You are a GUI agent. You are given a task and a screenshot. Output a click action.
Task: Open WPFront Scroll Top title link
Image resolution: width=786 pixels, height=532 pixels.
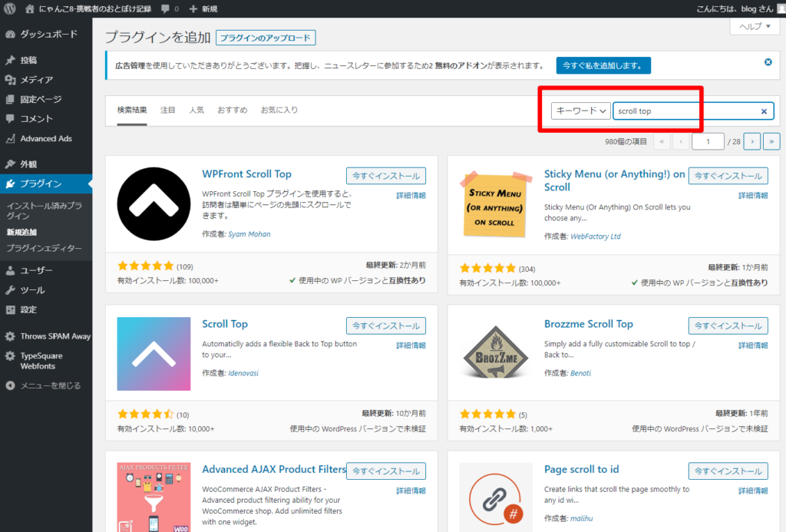[x=246, y=174]
